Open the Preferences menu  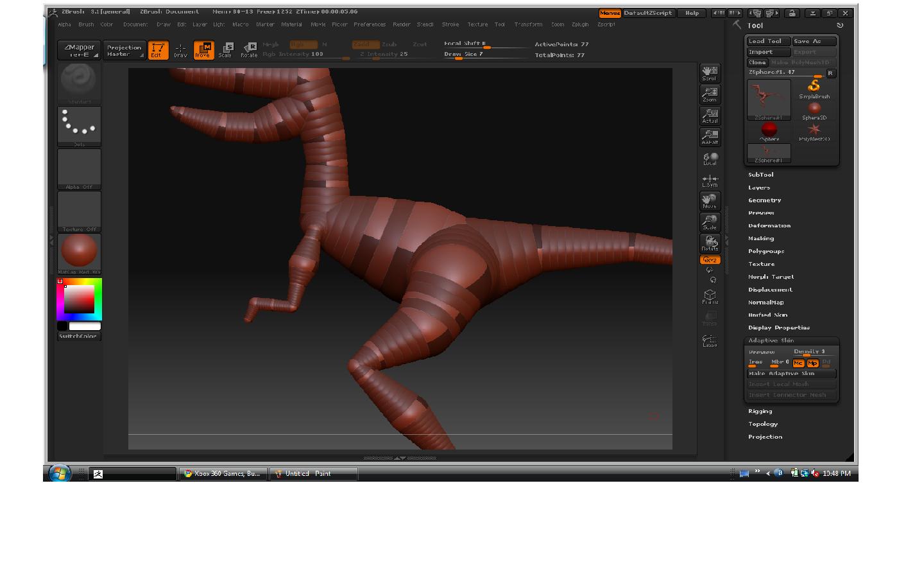pos(370,24)
